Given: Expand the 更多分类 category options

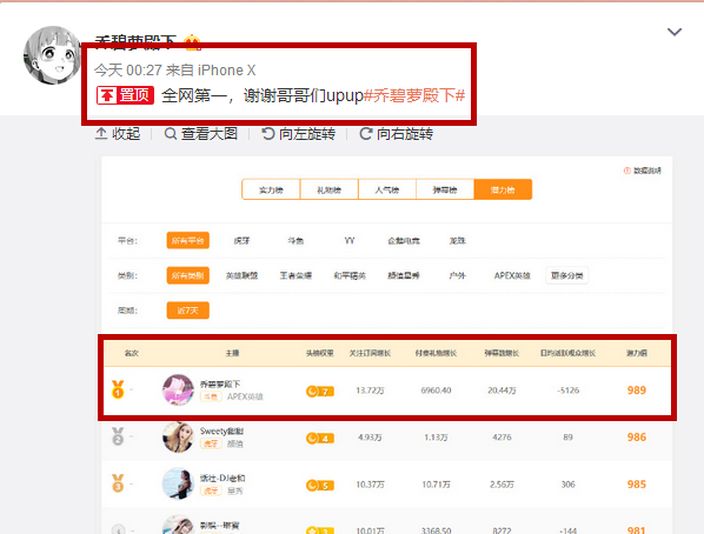Looking at the screenshot, I should (566, 275).
